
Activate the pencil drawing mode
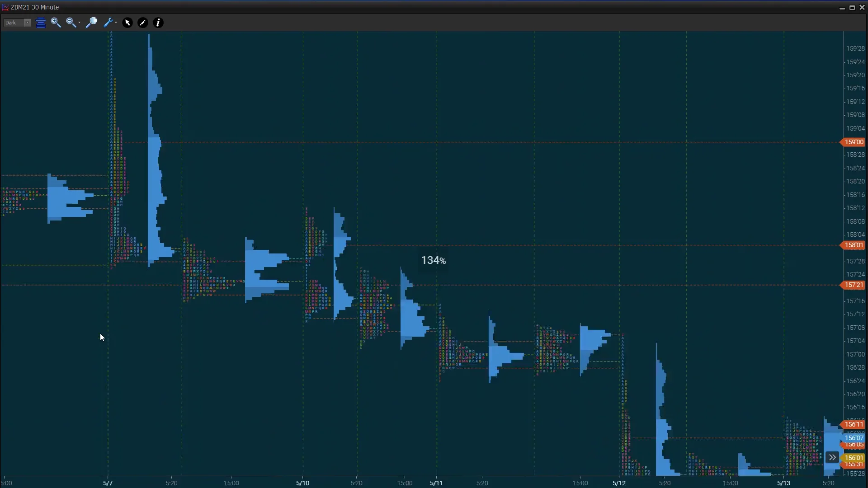pos(143,23)
